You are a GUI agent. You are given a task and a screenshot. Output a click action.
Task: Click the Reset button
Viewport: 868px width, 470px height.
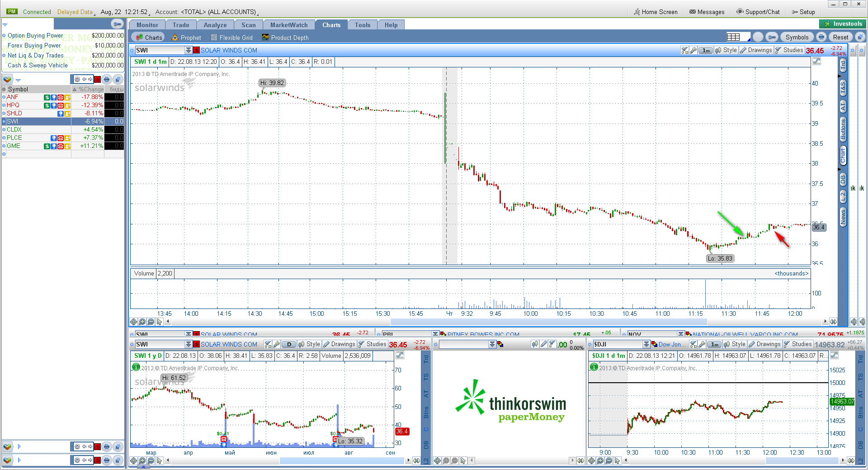pos(840,37)
